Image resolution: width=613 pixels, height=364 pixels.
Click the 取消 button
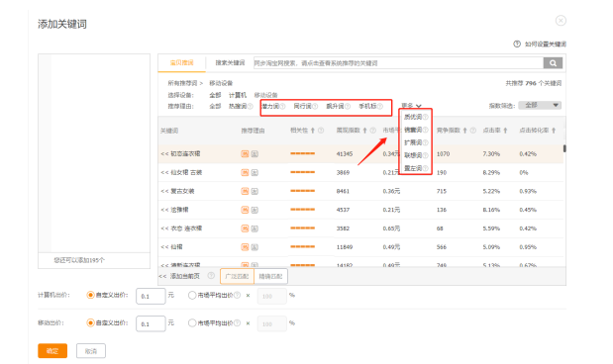pos(91,351)
